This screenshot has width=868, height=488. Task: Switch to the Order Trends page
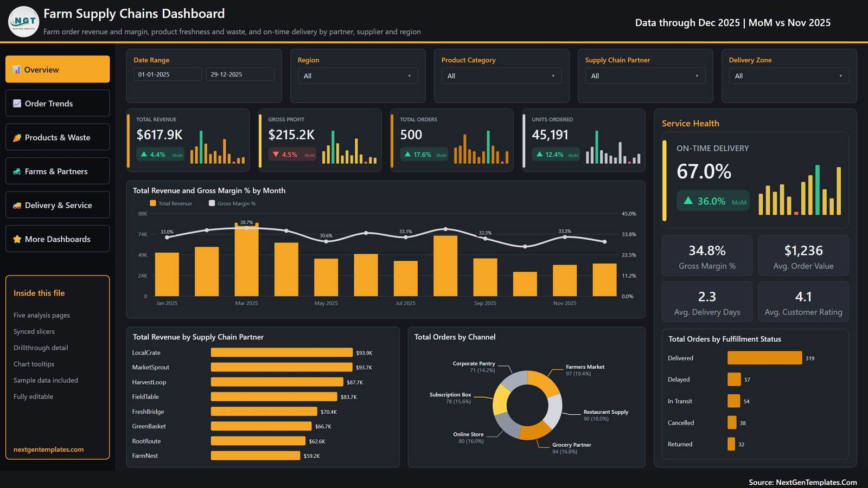click(x=58, y=103)
